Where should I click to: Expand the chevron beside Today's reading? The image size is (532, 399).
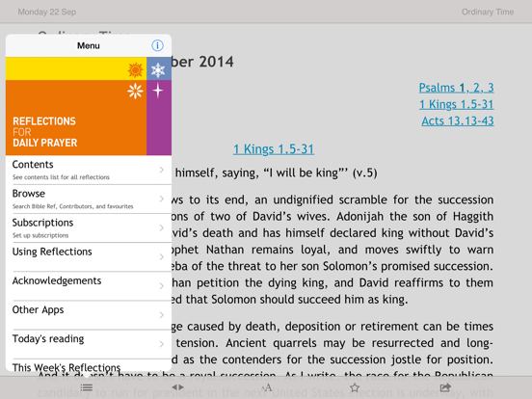pyautogui.click(x=162, y=344)
